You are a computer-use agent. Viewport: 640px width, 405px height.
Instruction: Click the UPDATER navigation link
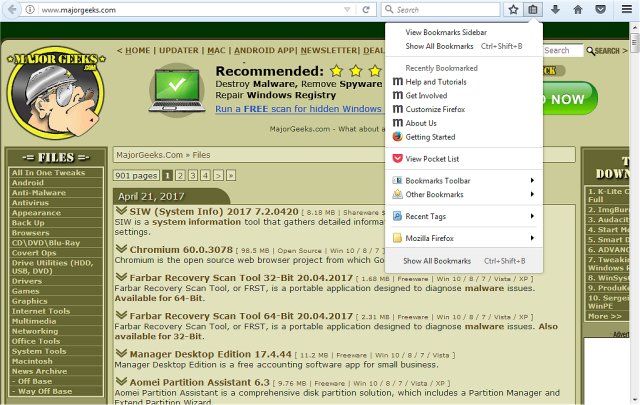pos(179,51)
